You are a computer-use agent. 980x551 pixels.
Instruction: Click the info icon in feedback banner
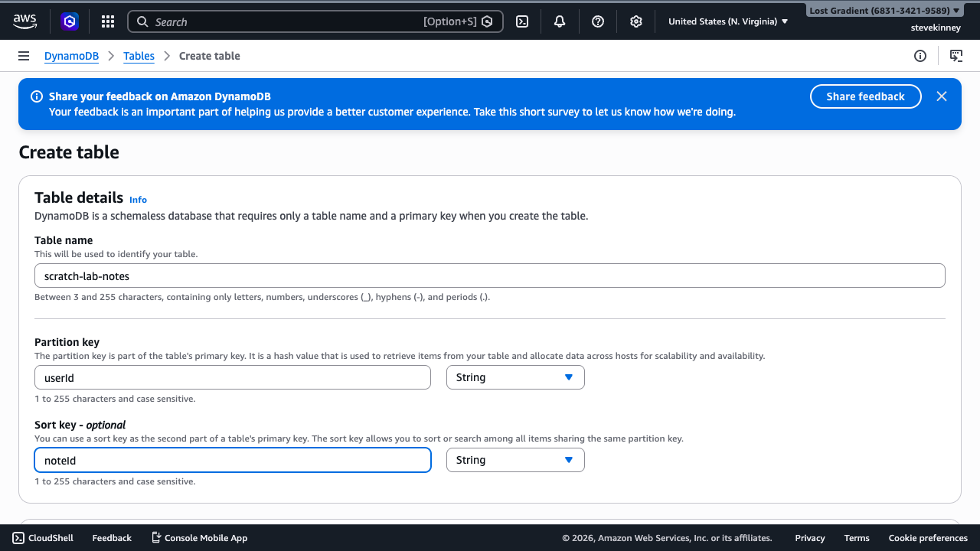click(x=36, y=96)
